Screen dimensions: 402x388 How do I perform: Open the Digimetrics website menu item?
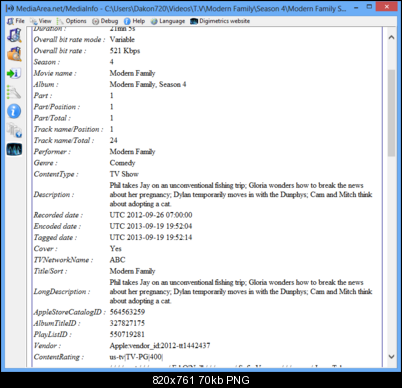(x=220, y=21)
